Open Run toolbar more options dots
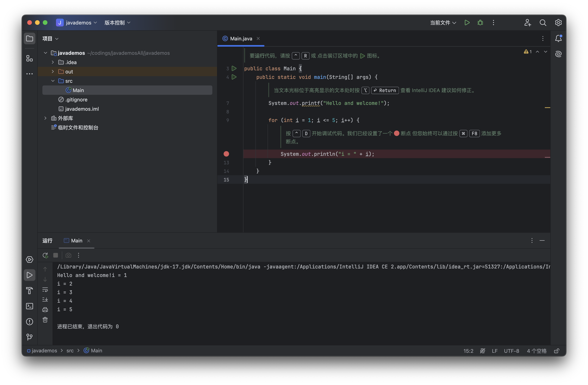 [79, 255]
